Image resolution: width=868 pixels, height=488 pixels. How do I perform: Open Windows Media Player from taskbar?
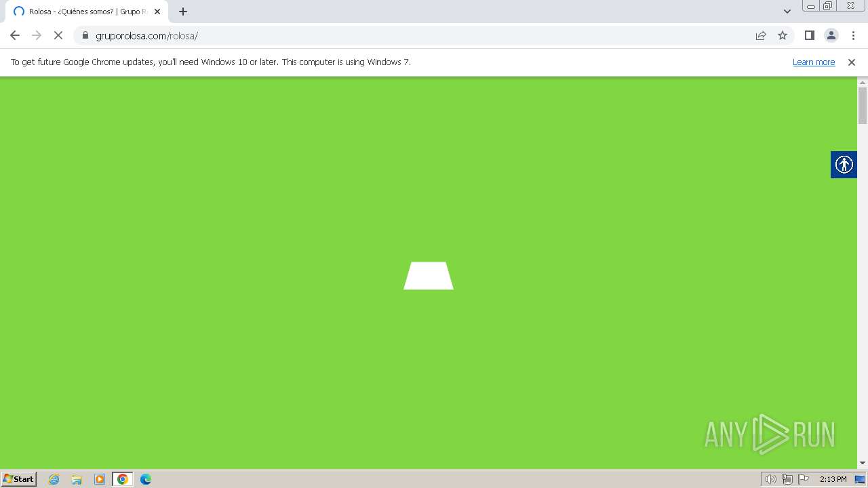pyautogui.click(x=100, y=479)
